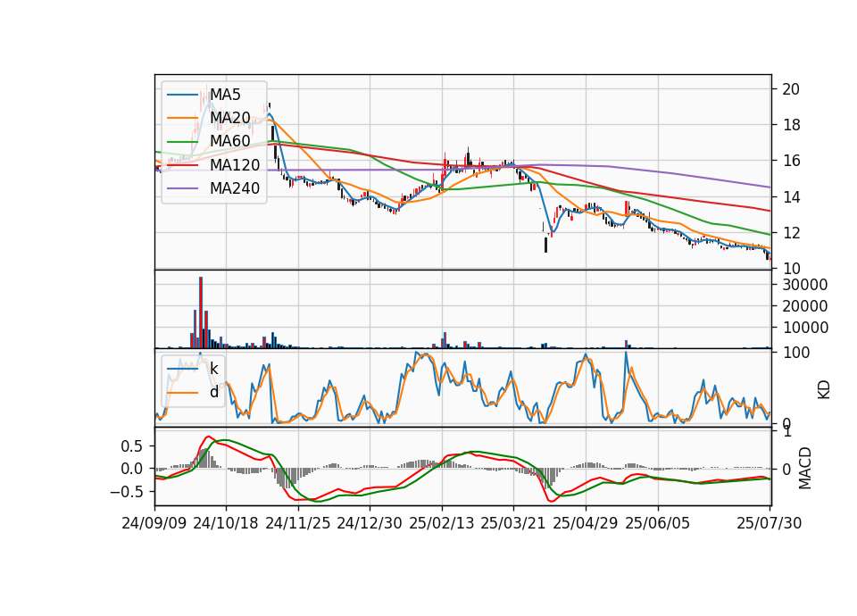Click the price axis value 20

791,89
